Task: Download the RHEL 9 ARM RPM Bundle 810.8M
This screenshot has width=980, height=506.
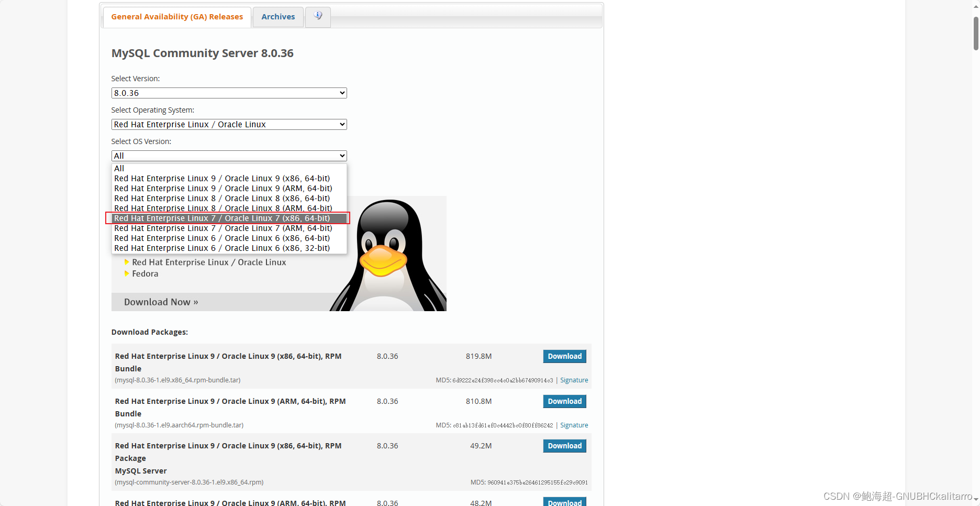Action: click(564, 401)
